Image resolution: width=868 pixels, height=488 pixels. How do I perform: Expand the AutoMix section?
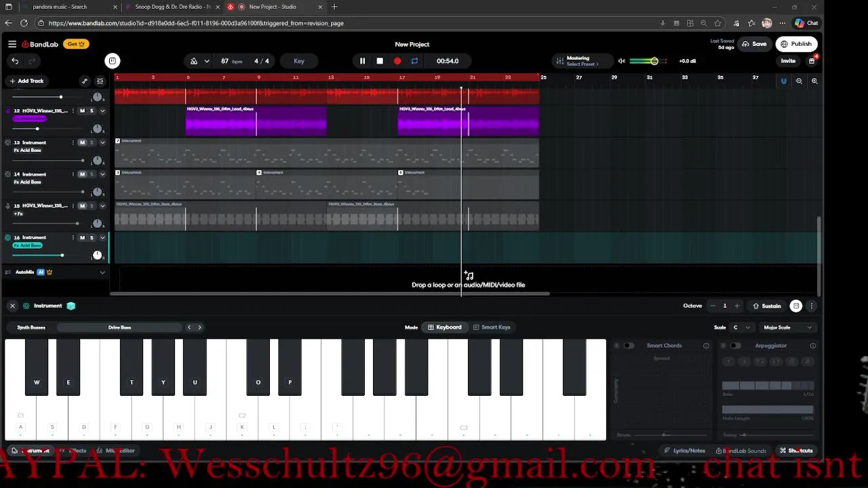coord(102,272)
